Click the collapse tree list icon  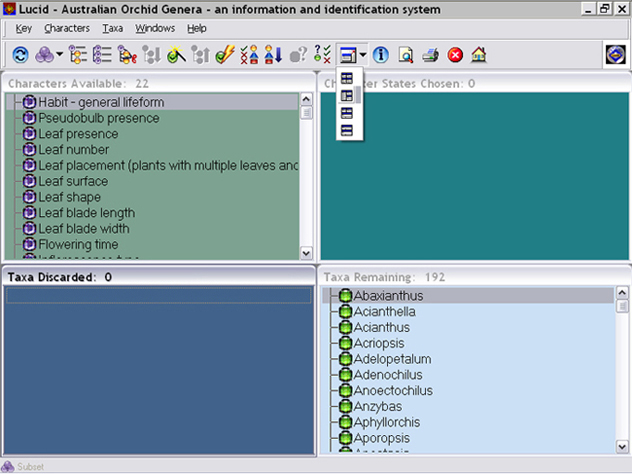(x=102, y=55)
